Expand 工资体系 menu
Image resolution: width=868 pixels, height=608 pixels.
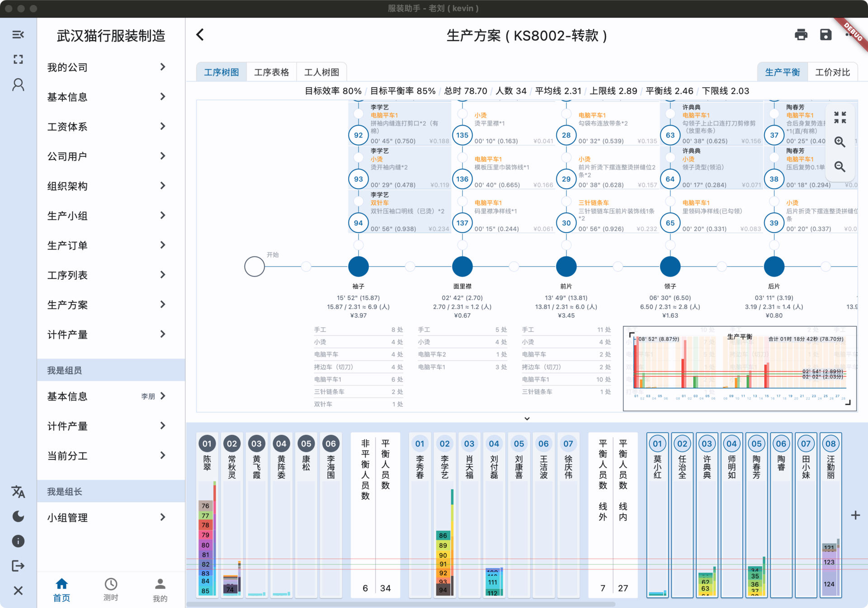click(111, 127)
